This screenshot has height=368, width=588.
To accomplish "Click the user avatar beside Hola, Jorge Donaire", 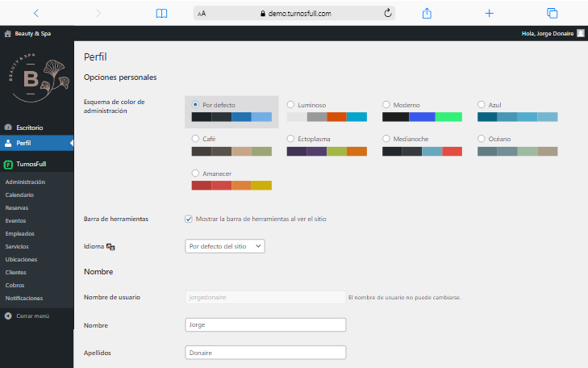I will point(581,34).
